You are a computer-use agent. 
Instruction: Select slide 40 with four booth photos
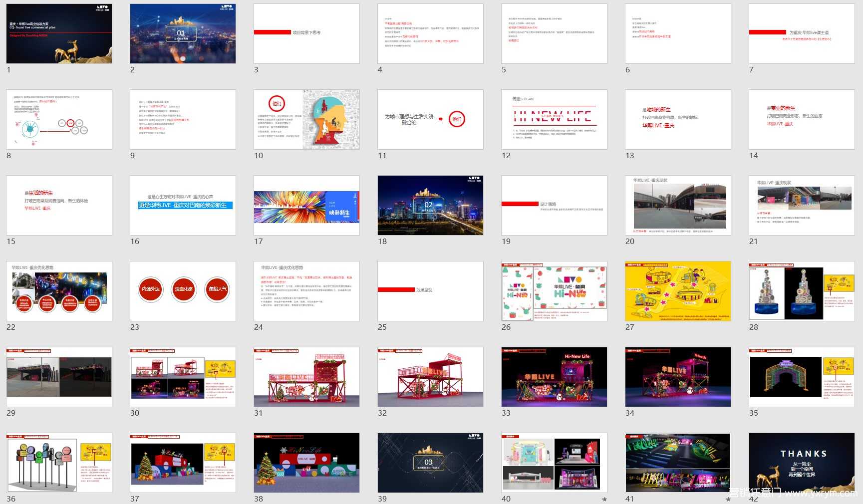coord(554,463)
